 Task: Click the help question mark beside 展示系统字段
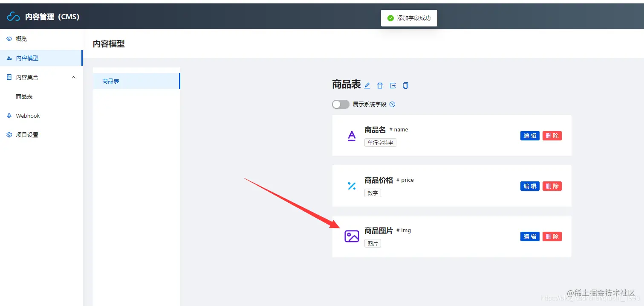(393, 105)
